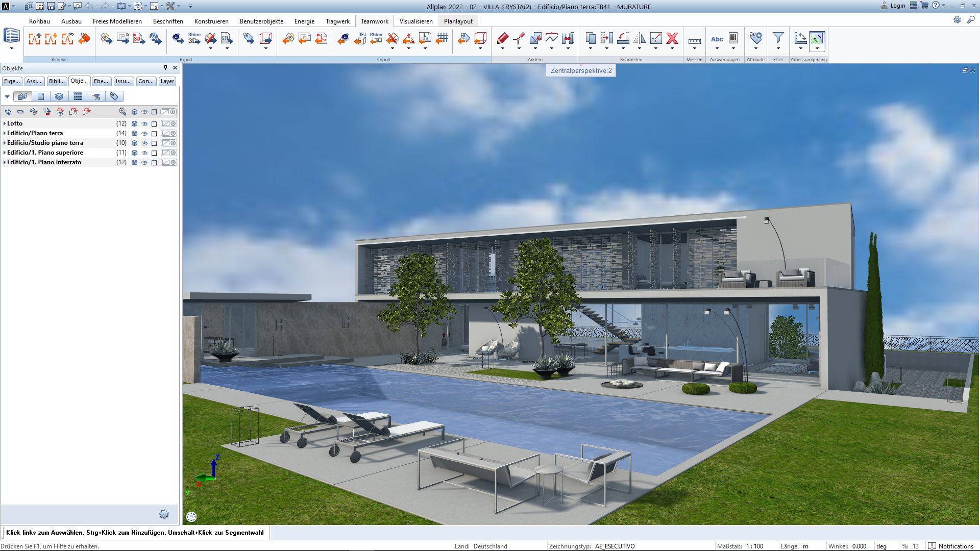Click the Rhino 3D import icon
The width and height of the screenshot is (980, 551).
click(x=376, y=38)
